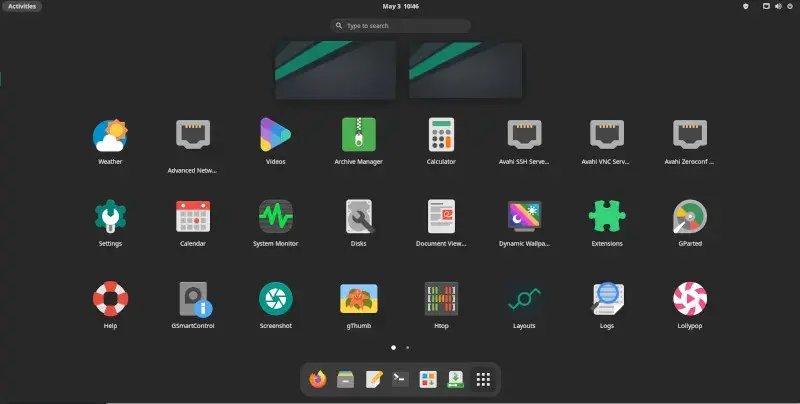Click the Activities button
Screen dimensions: 800x404
coord(22,6)
